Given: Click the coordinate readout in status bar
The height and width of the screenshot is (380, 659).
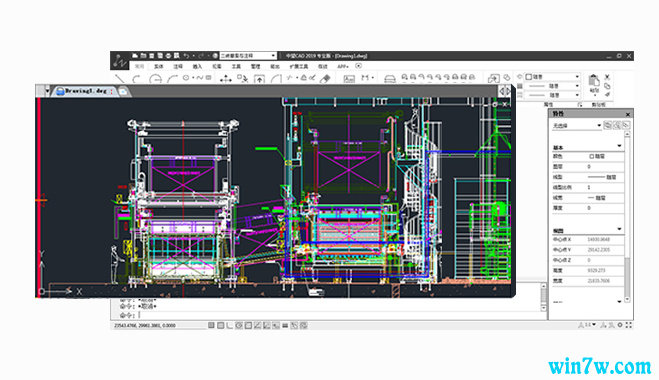Looking at the screenshot, I should [145, 325].
